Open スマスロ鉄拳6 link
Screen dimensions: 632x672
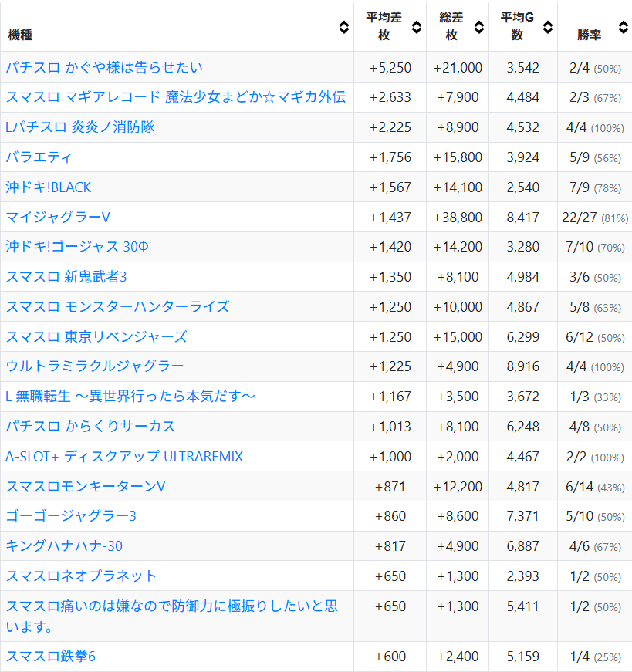pos(51,657)
